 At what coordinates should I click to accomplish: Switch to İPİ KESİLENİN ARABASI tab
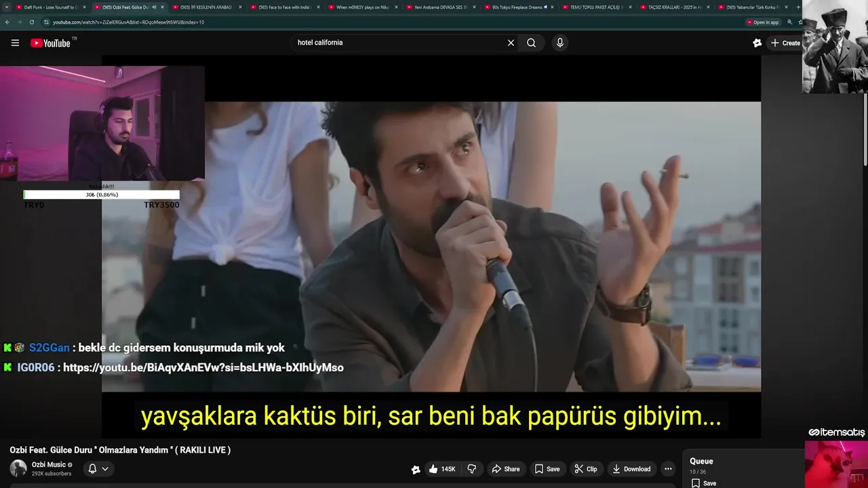205,7
